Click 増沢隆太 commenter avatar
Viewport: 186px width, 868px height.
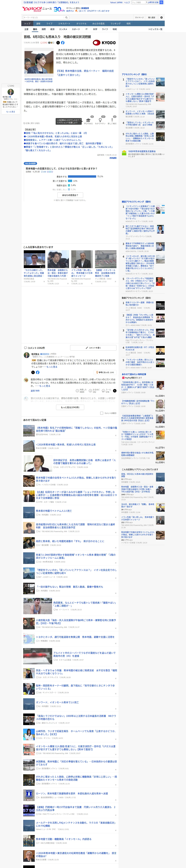click(26, 355)
